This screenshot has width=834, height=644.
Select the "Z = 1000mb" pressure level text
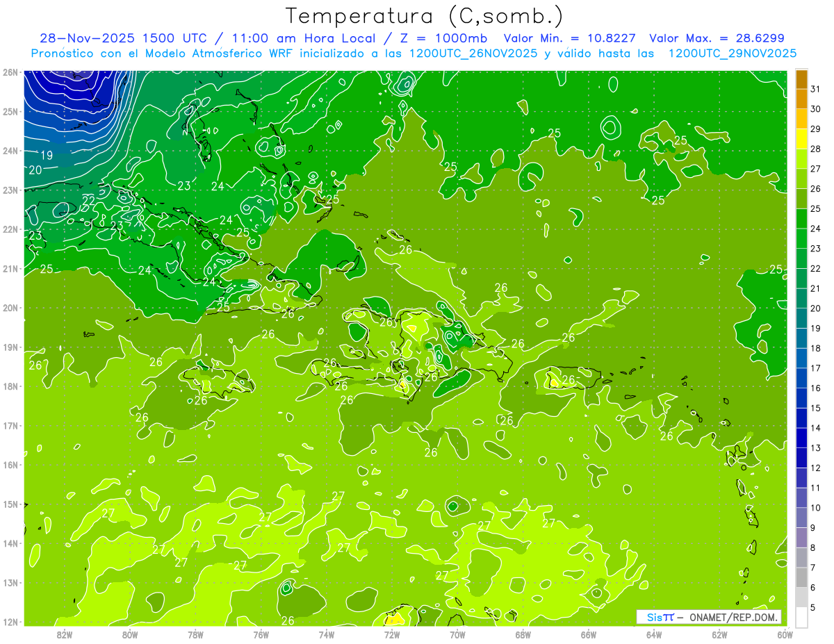coord(442,38)
